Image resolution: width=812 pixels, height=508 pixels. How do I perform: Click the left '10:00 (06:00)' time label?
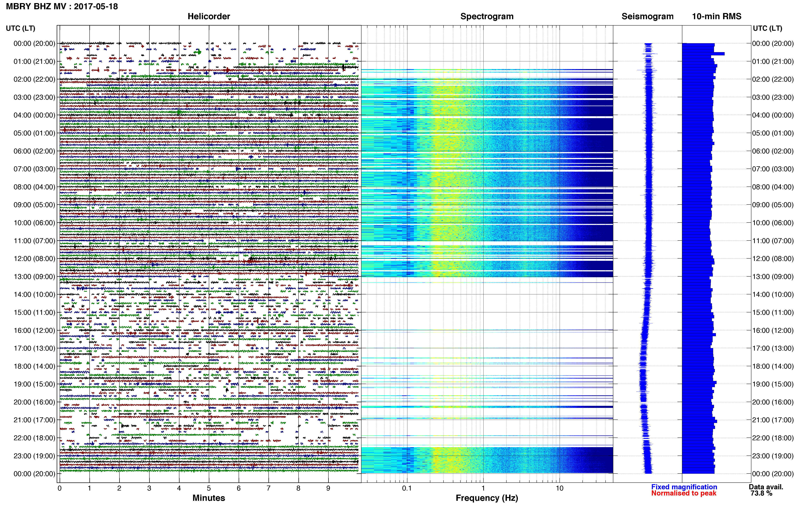click(34, 223)
